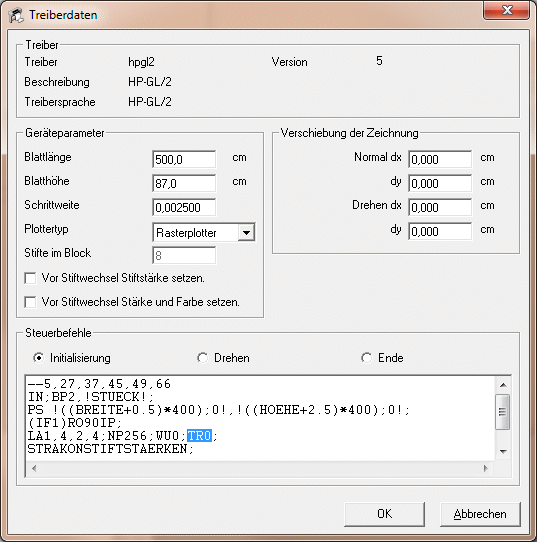Image resolution: width=537 pixels, height=542 pixels.
Task: Confirm with the OK button
Action: point(385,514)
